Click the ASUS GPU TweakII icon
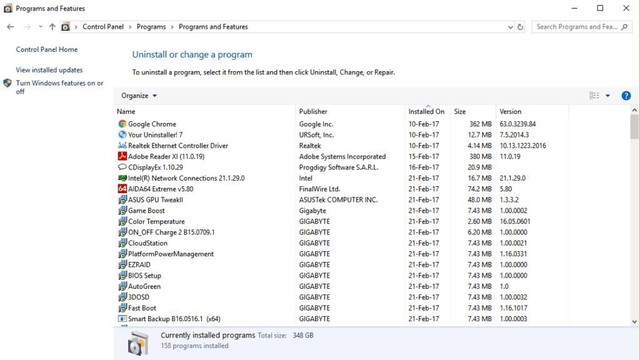 [x=122, y=200]
